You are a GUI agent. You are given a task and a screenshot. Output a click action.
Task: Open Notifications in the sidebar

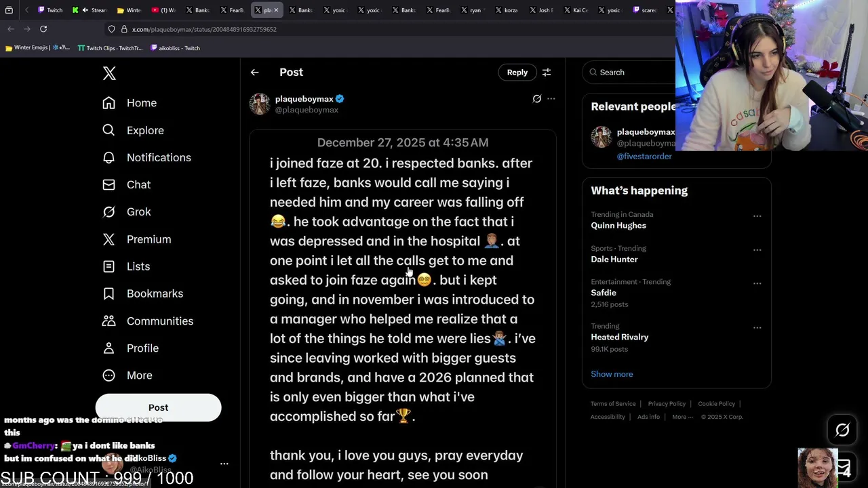point(146,157)
